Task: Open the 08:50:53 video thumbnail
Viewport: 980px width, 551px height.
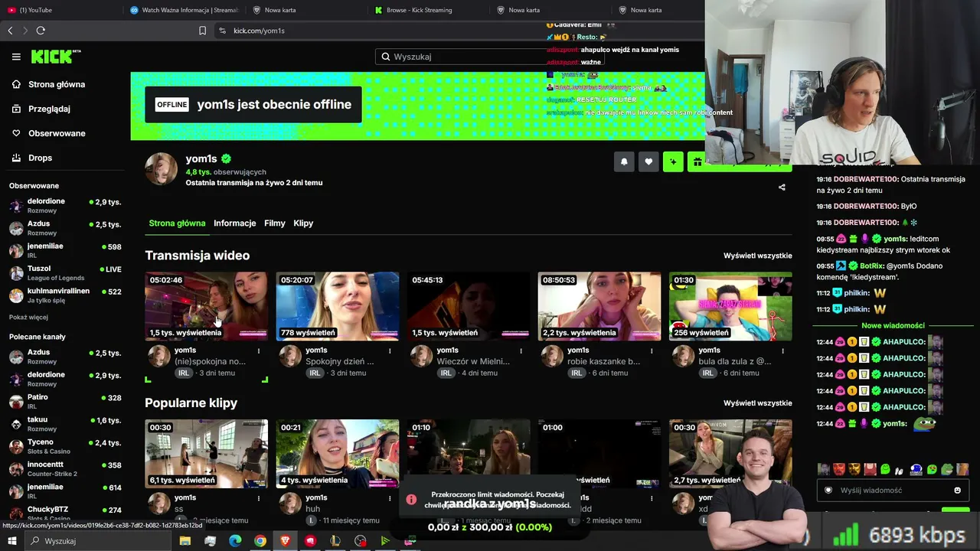Action: pos(599,306)
